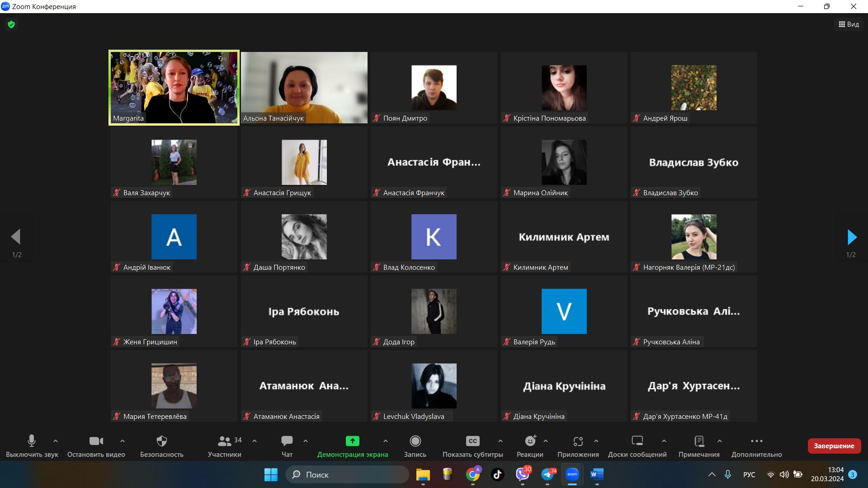The image size is (868, 488).
Task: Go to next gallery page arrow
Action: (x=851, y=237)
